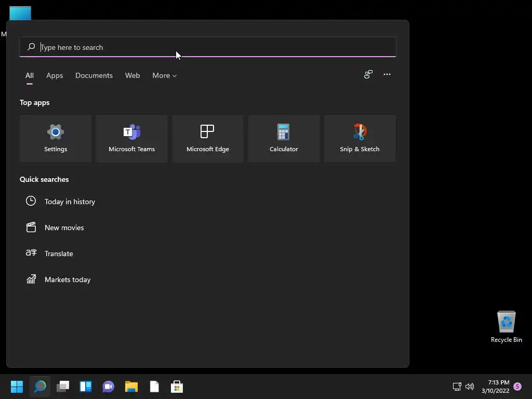Open File Explorer on the taskbar
Image resolution: width=532 pixels, height=399 pixels.
pos(131,387)
